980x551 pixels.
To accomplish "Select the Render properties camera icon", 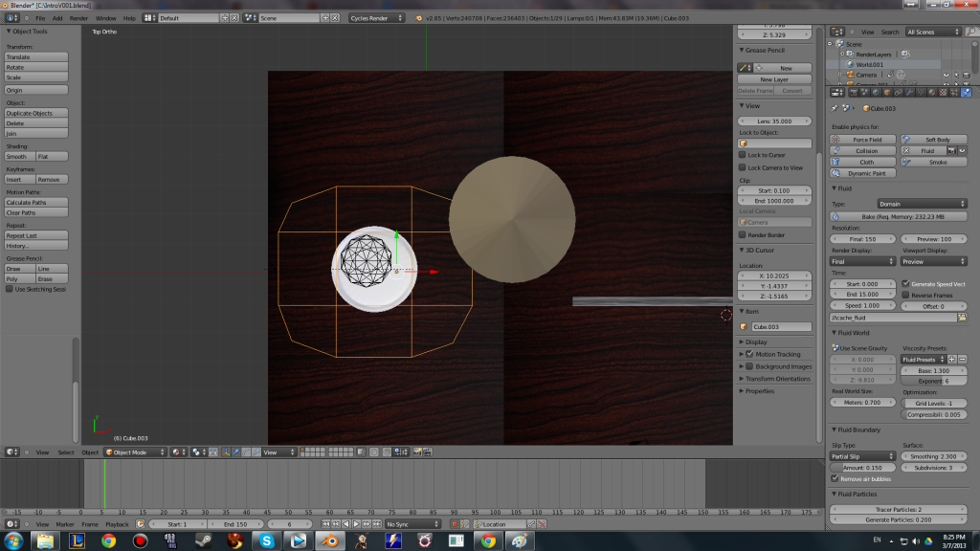I will click(854, 92).
